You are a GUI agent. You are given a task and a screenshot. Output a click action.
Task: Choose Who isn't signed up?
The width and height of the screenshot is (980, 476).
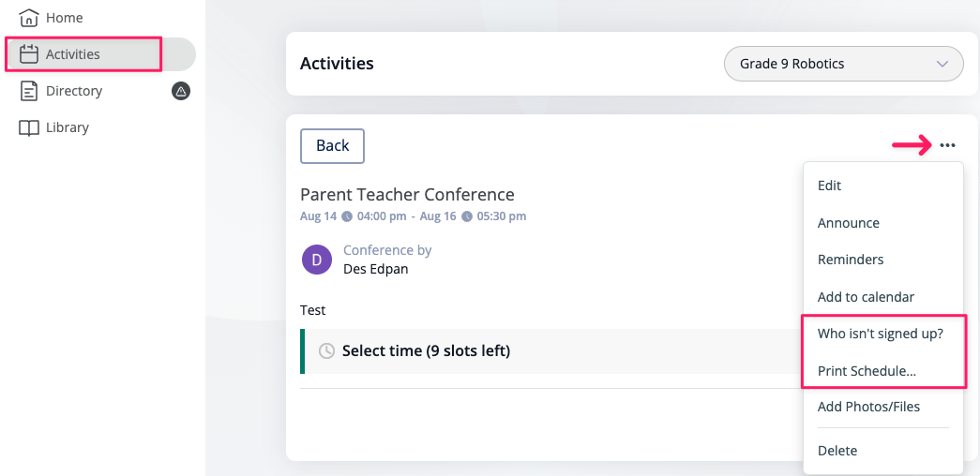pos(880,334)
